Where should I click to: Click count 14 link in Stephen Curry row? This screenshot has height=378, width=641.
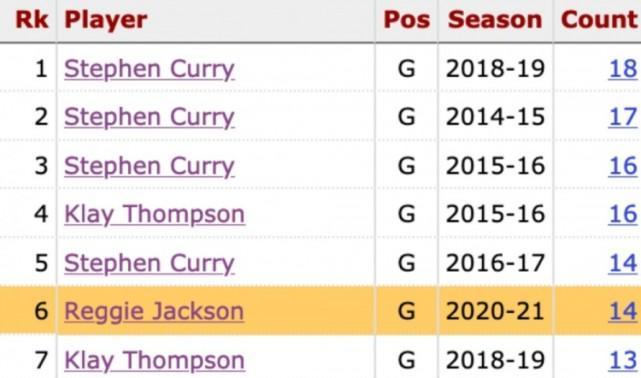tap(623, 263)
